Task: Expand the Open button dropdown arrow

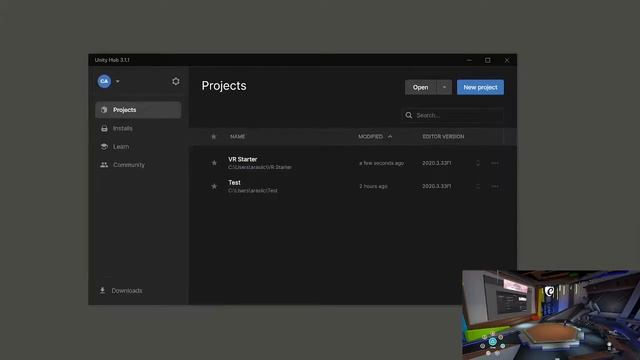Action: pos(444,87)
